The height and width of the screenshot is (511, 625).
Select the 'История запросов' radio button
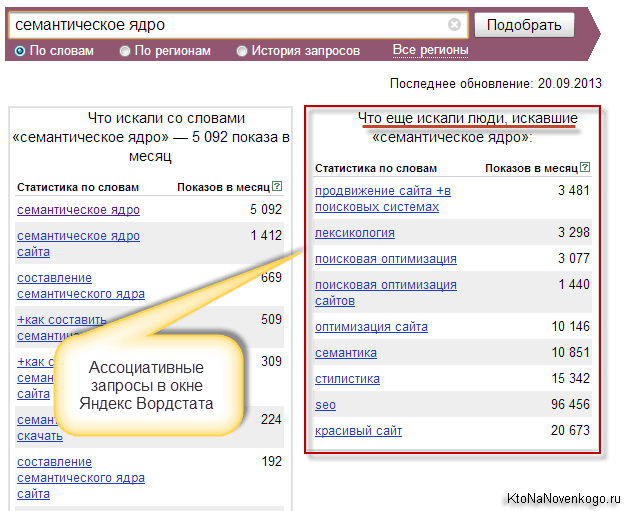(x=242, y=51)
